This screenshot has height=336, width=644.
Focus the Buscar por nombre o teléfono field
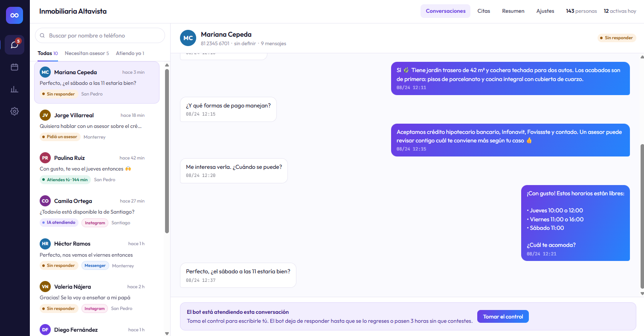click(100, 35)
